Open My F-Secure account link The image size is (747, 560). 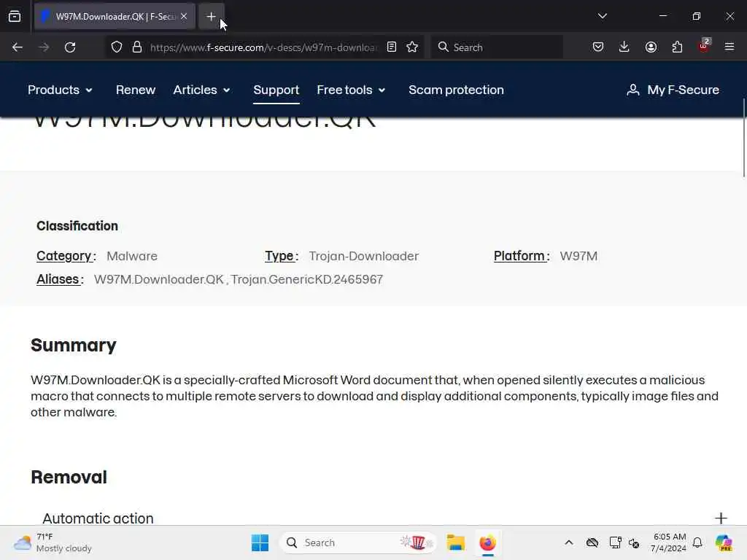click(673, 90)
